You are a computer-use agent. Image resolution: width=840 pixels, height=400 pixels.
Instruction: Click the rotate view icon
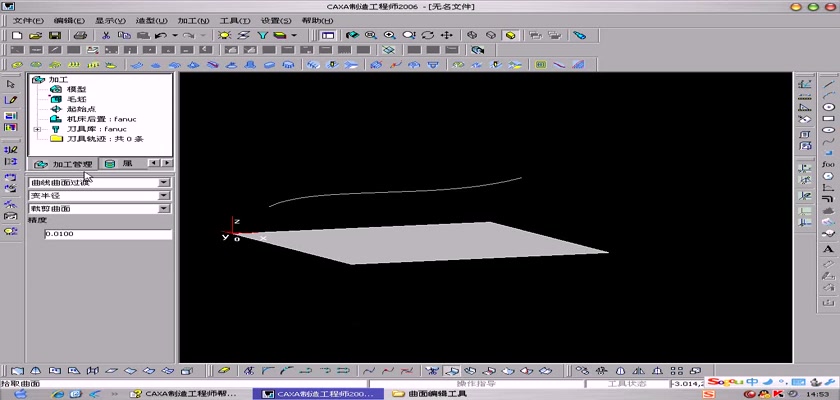click(428, 35)
